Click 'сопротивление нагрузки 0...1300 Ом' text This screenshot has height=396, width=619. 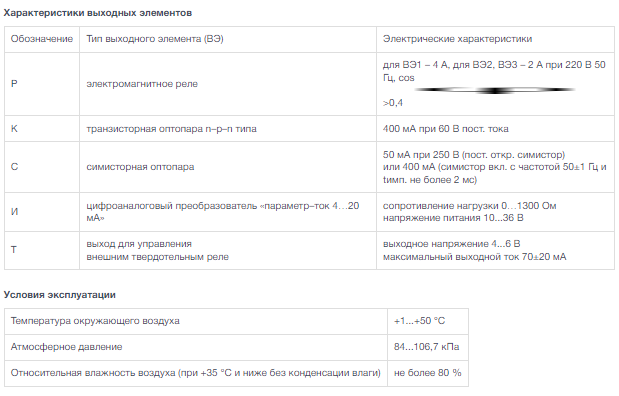point(469,206)
